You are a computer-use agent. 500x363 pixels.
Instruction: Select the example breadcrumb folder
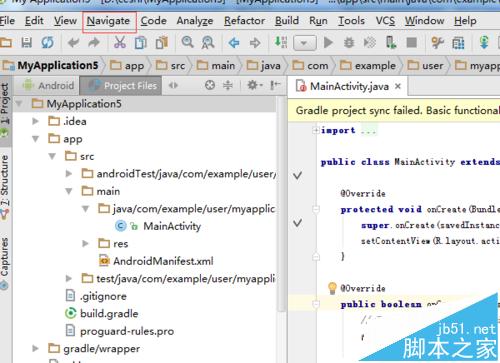point(368,66)
